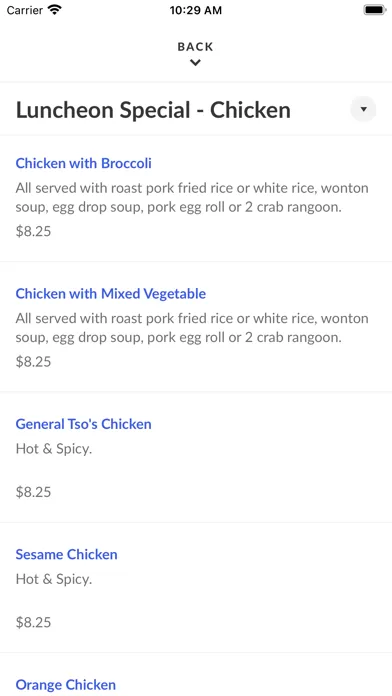Screen dimensions: 392x696
Task: Tap Hot & Spicy under General Tso's
Action: pos(54,449)
